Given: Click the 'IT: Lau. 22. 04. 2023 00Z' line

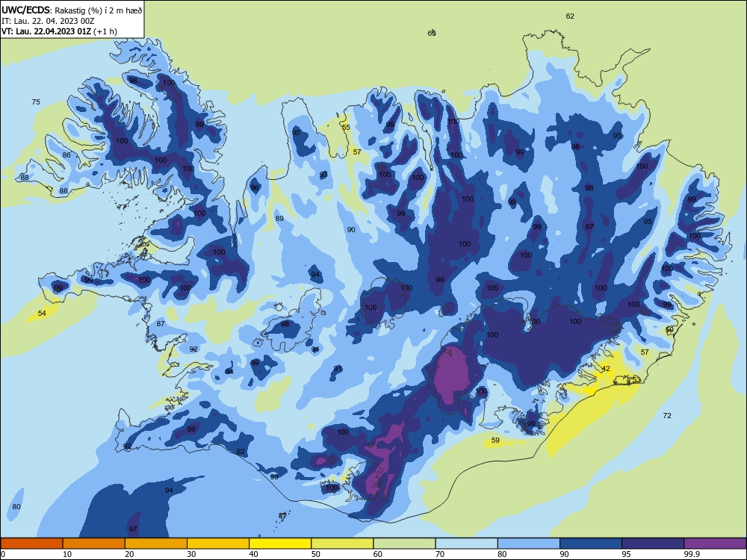Looking at the screenshot, I should click(x=48, y=21).
